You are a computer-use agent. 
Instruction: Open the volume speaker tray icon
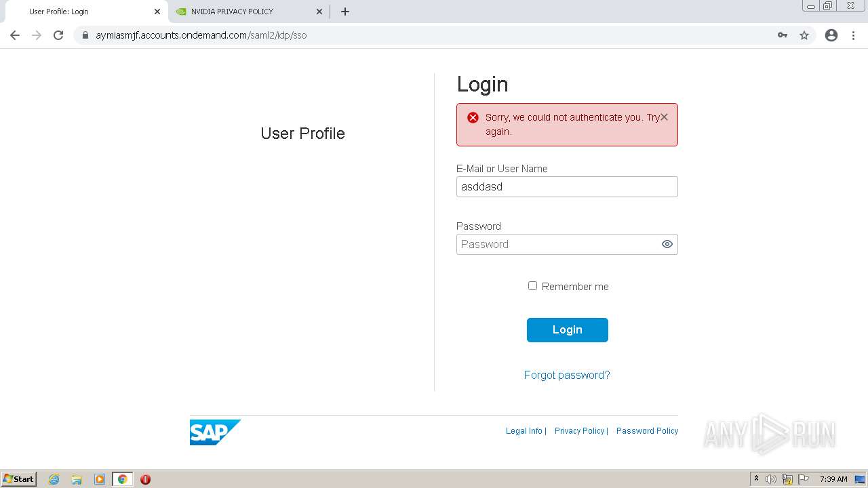[771, 479]
